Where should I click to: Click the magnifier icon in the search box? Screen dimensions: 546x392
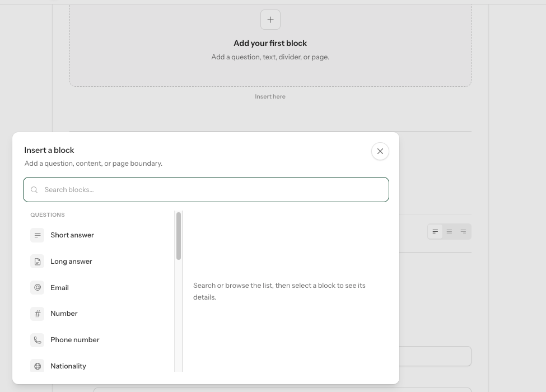pyautogui.click(x=34, y=190)
